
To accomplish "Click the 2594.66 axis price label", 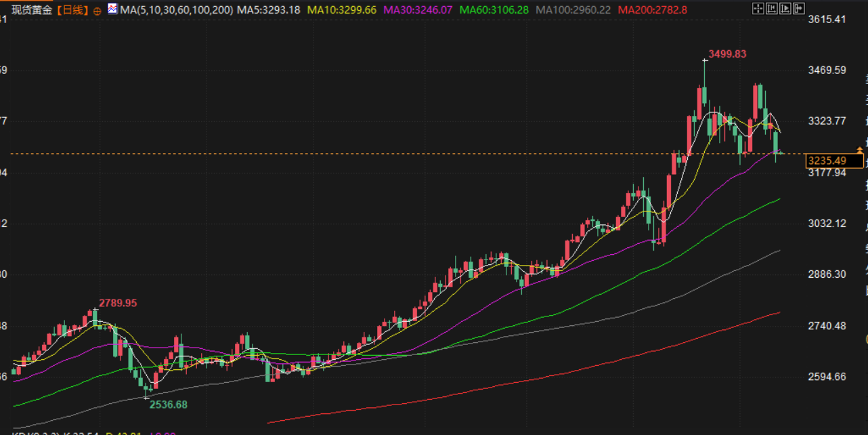I will (x=827, y=377).
